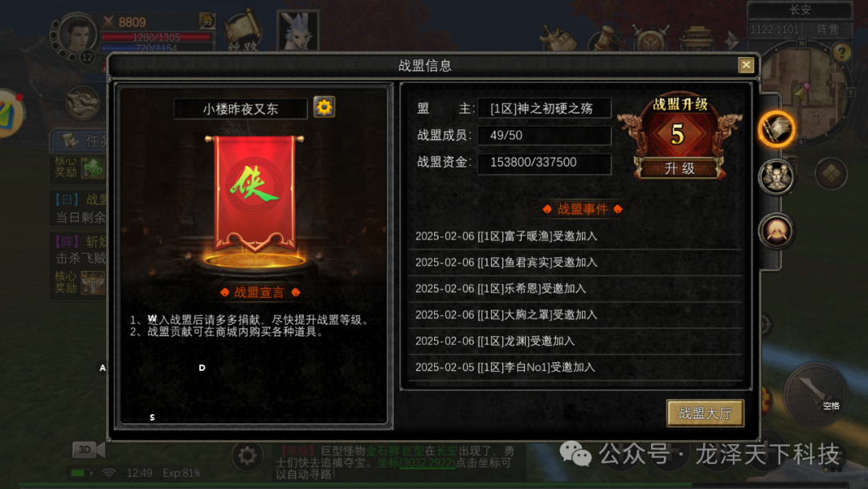This screenshot has height=489, width=868.
Task: Select the alliance flag side tab
Action: tap(776, 129)
